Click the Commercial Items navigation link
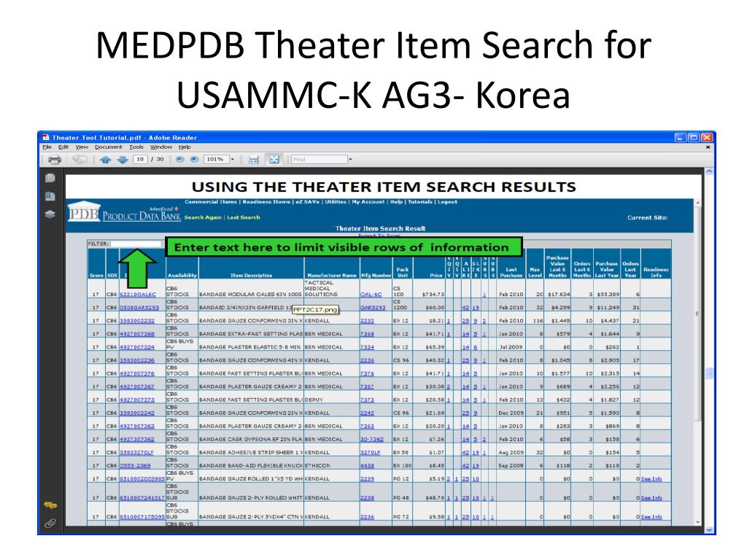The image size is (747, 560). coord(211,202)
